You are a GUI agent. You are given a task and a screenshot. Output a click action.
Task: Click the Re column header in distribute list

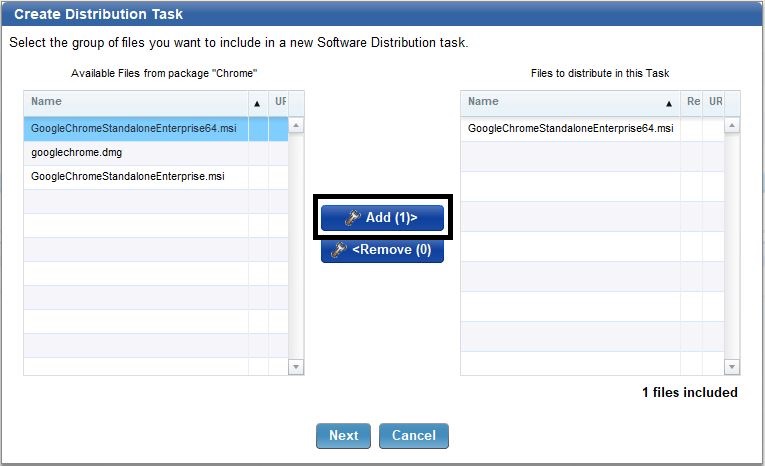(x=693, y=101)
